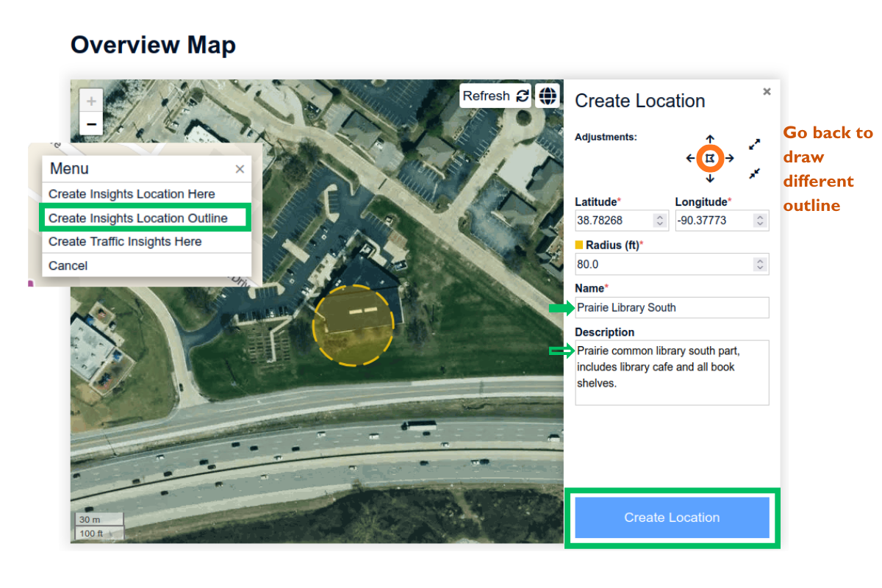Click the shrink diagonal arrows to reduce radius
This screenshot has height=588, width=882.
(x=754, y=174)
